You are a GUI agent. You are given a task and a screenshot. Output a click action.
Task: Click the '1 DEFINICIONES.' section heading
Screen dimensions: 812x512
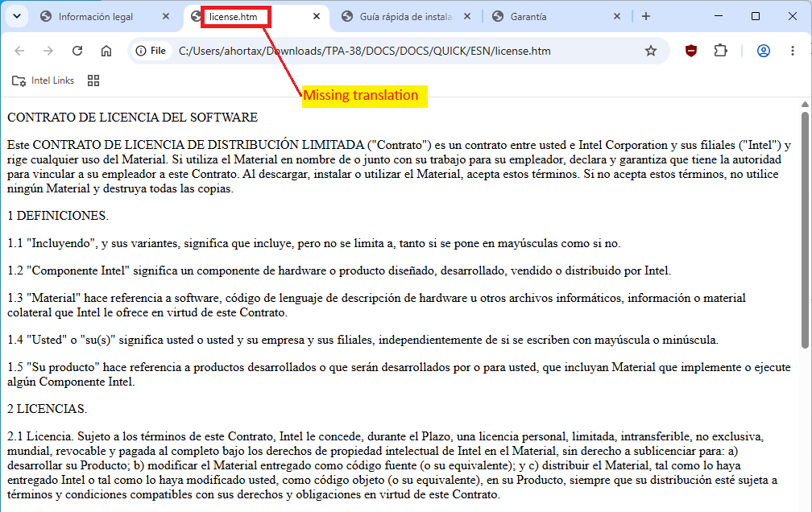(58, 216)
